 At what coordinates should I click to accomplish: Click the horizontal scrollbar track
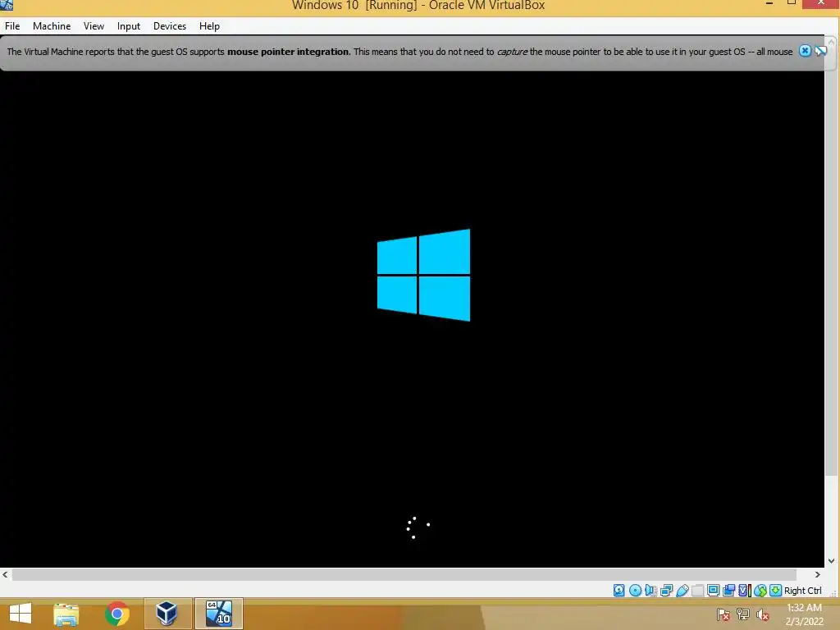tap(404, 574)
